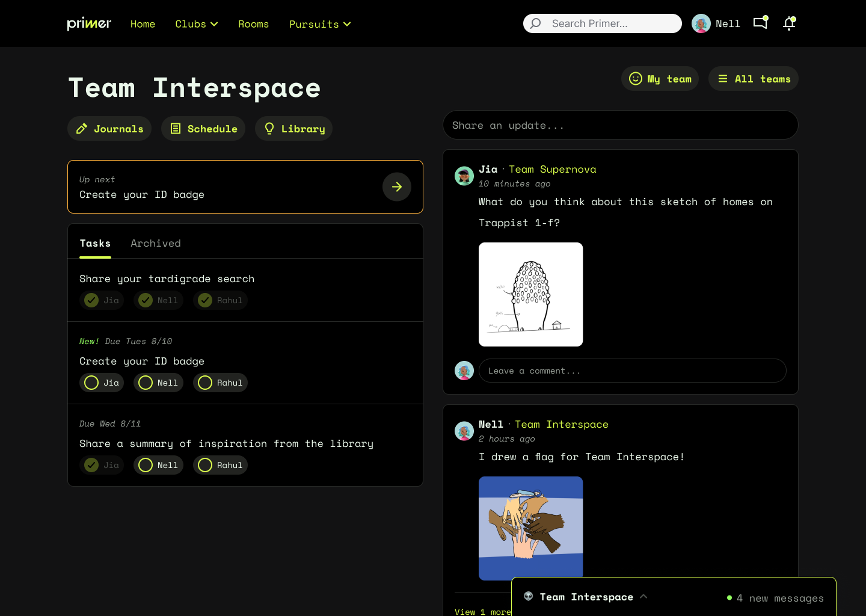
Task: Open the notifications bell
Action: click(789, 23)
